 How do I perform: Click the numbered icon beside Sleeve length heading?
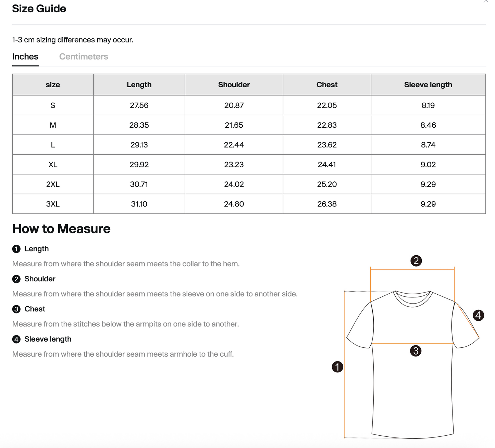pyautogui.click(x=16, y=339)
